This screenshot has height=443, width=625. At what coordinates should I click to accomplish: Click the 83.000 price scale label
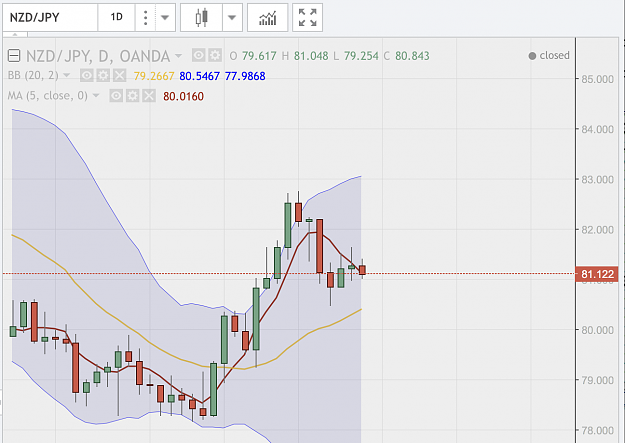click(597, 180)
